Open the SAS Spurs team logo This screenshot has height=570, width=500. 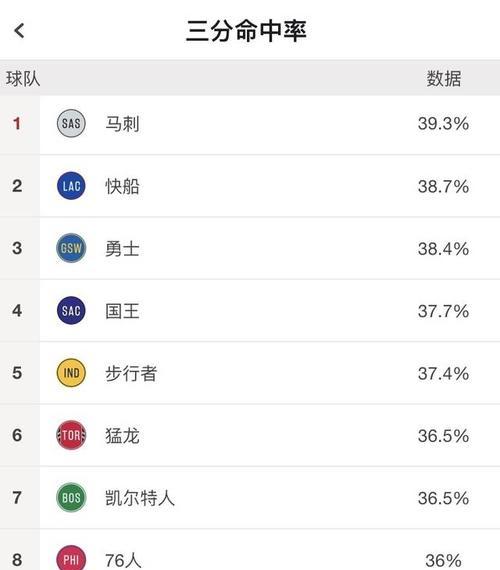click(x=71, y=124)
